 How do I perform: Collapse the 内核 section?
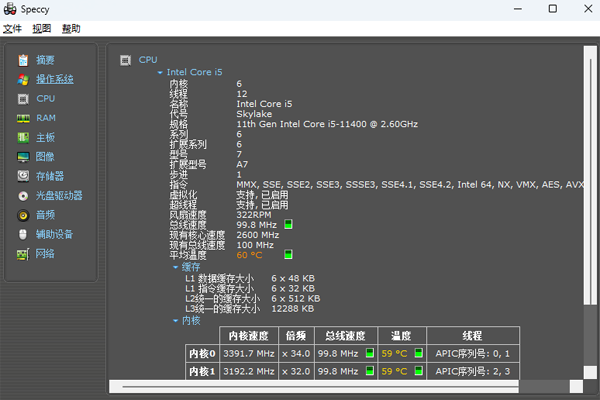point(175,321)
